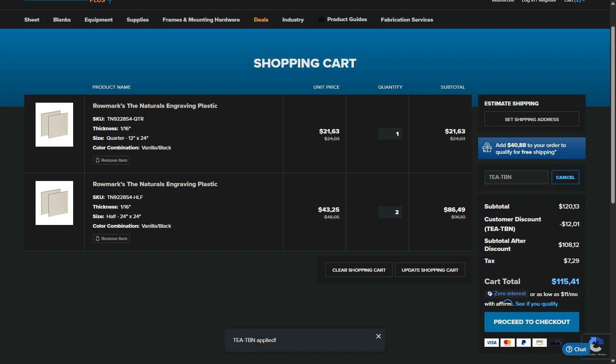Open Frames & Mounting Hardware menu

201,20
